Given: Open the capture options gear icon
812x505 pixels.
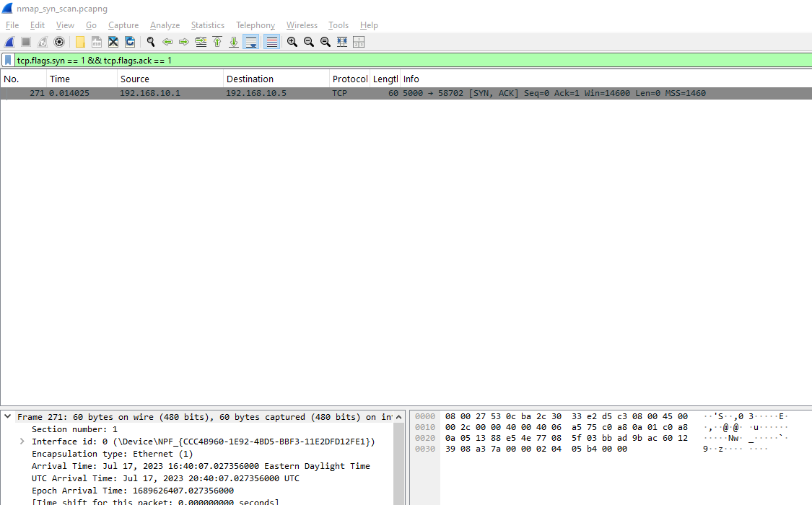Looking at the screenshot, I should click(x=59, y=41).
